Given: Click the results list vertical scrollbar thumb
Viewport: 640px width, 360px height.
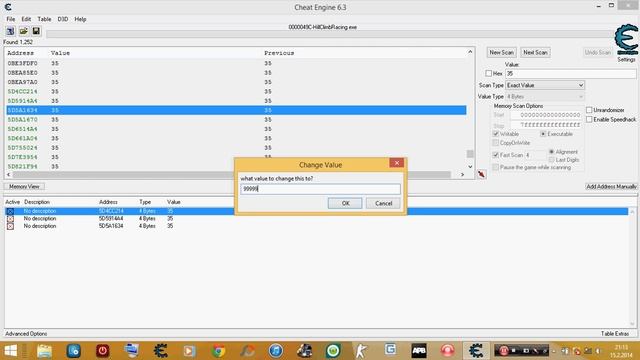Looking at the screenshot, I should (x=470, y=154).
